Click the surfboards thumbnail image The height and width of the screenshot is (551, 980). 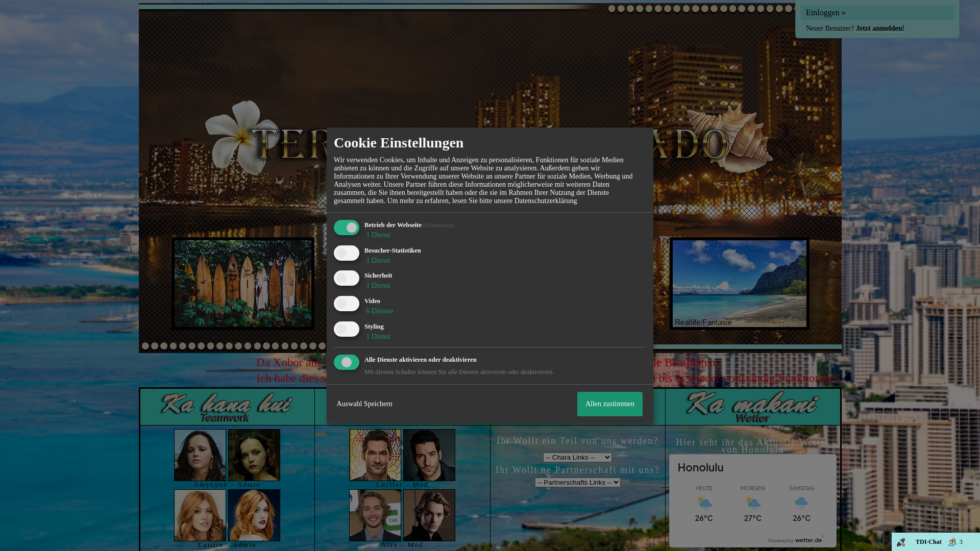click(x=242, y=284)
